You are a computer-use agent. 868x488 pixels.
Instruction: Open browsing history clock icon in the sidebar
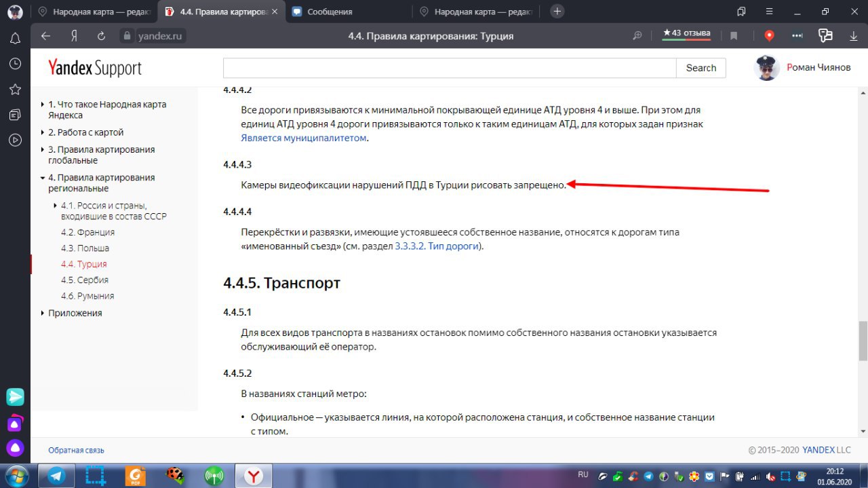coord(15,64)
